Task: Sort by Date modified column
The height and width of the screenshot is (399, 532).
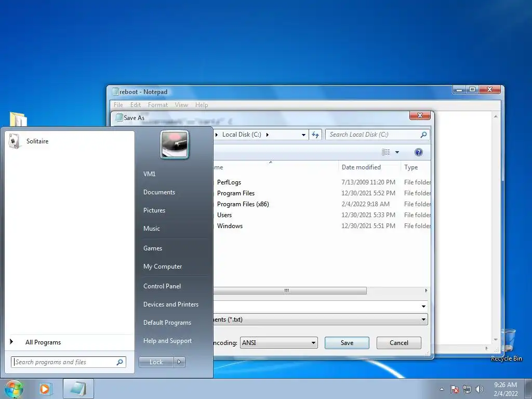Action: point(361,167)
